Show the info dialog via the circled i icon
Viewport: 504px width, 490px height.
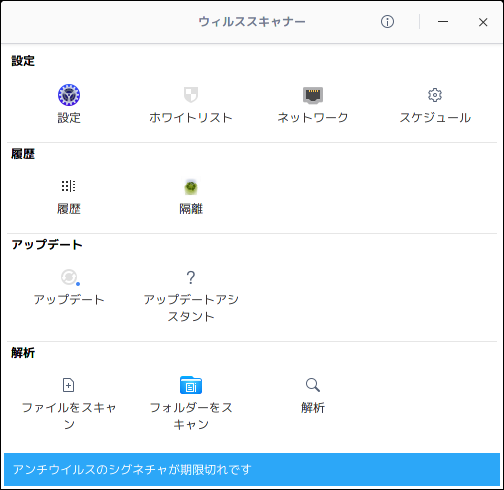point(387,22)
